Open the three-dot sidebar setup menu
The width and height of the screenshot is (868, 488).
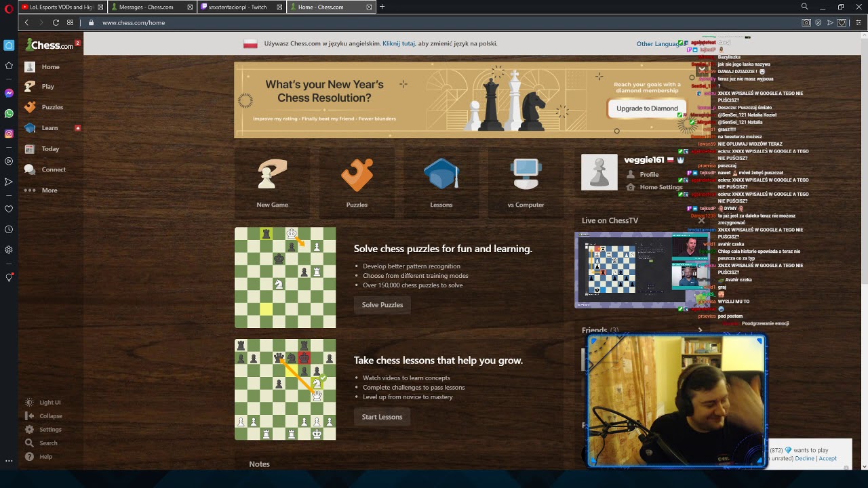point(9,461)
